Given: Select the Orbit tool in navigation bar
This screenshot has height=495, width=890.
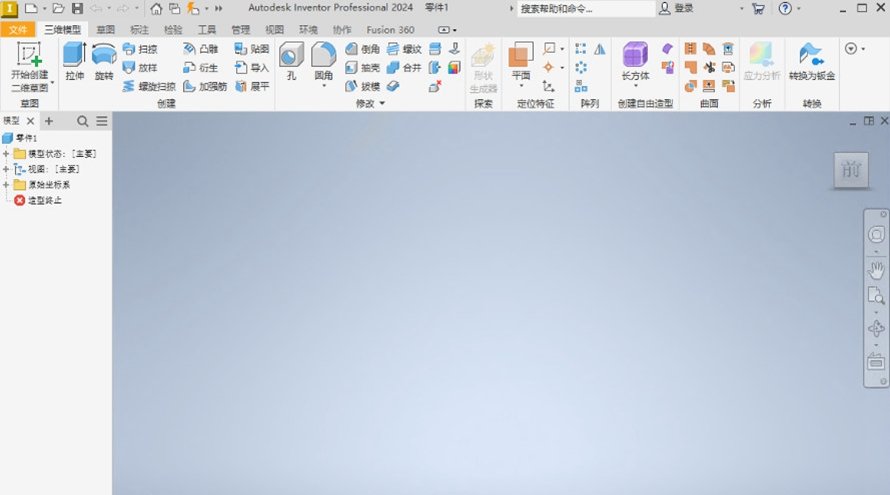Looking at the screenshot, I should [876, 328].
